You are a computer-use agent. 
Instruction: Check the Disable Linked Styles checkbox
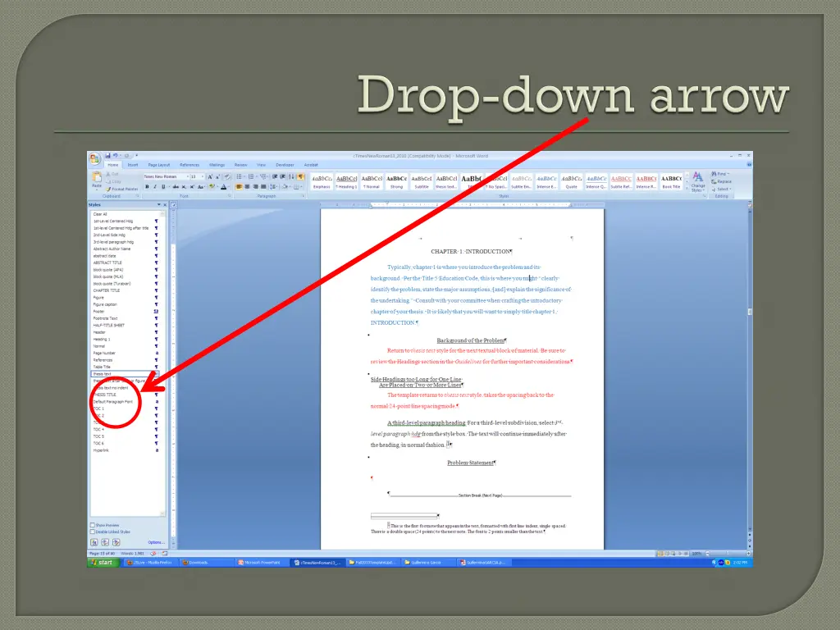[x=92, y=532]
